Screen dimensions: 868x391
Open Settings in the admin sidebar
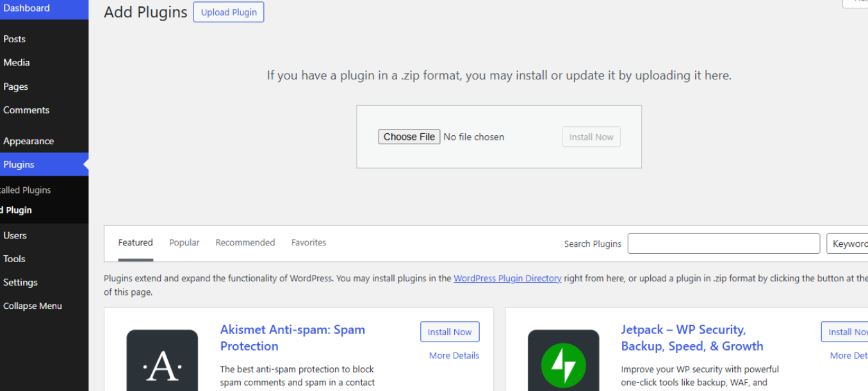(20, 282)
